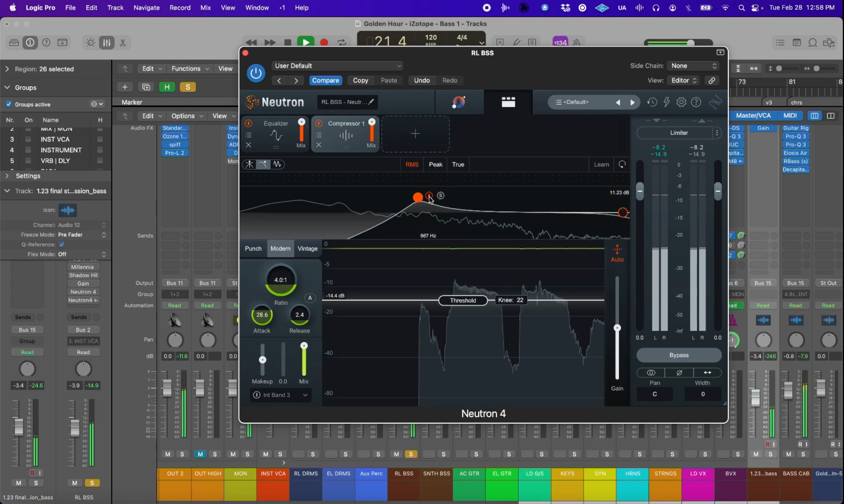Click the Record button in transport

click(324, 42)
